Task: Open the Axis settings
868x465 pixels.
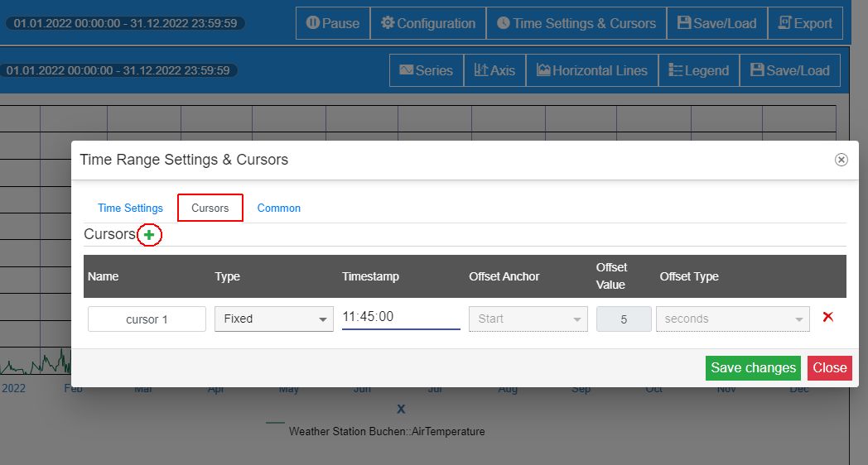Action: [494, 70]
